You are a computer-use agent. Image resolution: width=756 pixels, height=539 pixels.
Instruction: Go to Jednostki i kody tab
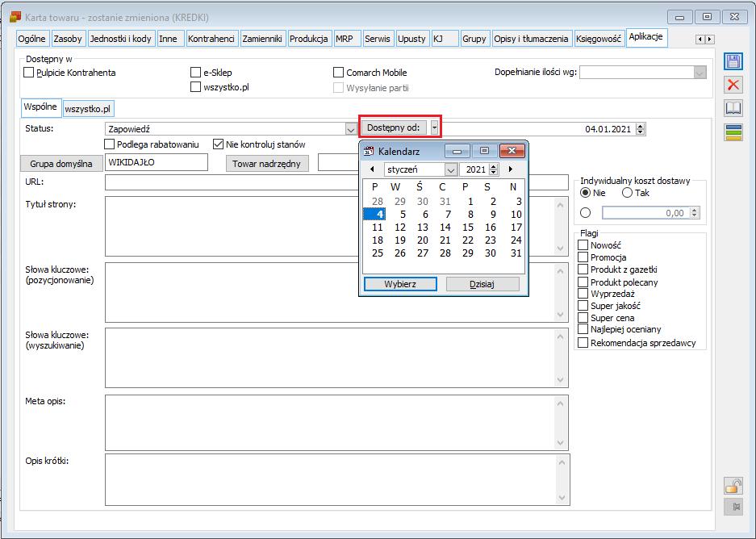[x=120, y=39]
